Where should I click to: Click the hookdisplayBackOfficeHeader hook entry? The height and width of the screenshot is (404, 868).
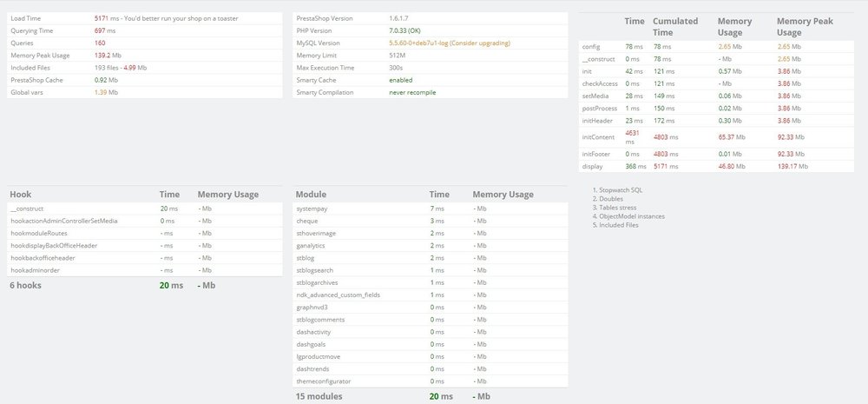(x=54, y=246)
